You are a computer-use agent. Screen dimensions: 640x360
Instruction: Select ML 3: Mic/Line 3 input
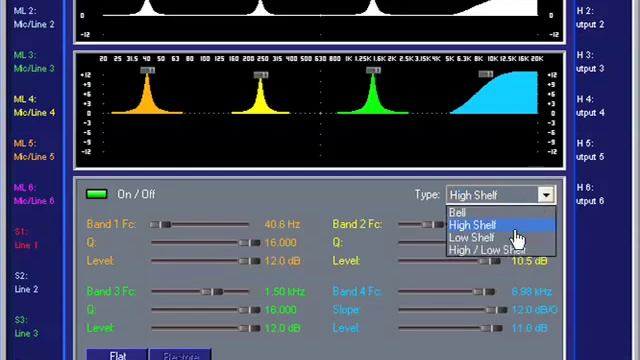(x=34, y=62)
